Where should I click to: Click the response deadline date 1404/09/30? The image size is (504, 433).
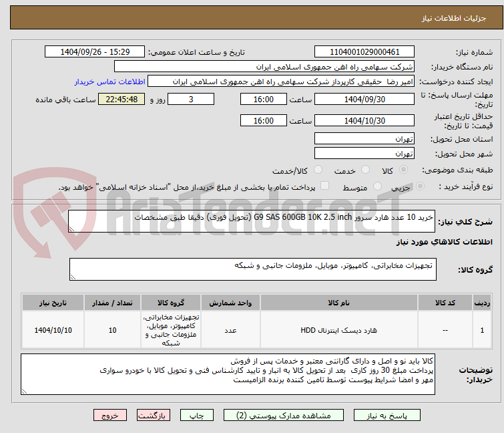click(x=364, y=99)
